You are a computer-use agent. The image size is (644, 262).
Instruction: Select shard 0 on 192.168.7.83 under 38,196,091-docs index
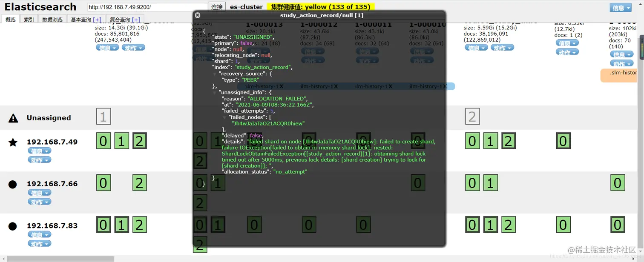point(472,225)
